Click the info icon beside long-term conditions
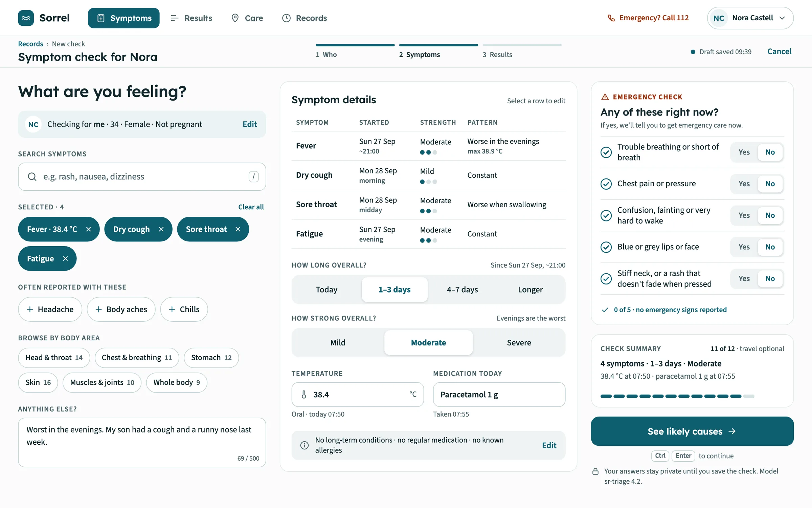The image size is (812, 508). pyautogui.click(x=304, y=445)
